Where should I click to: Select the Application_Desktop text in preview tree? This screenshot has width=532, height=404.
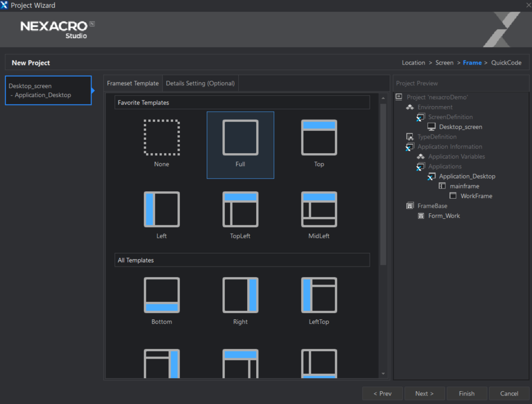(x=467, y=176)
